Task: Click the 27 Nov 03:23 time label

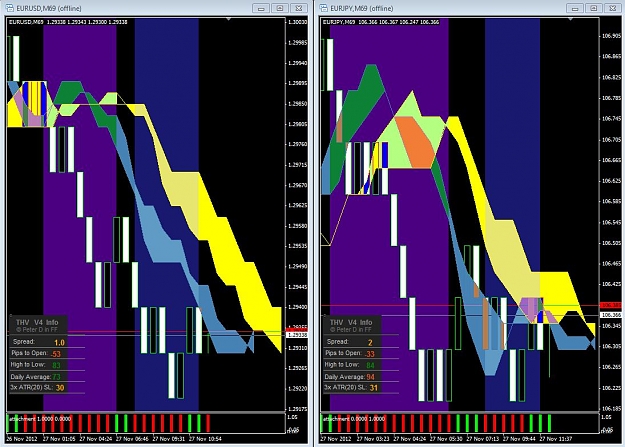Action: pyautogui.click(x=373, y=439)
